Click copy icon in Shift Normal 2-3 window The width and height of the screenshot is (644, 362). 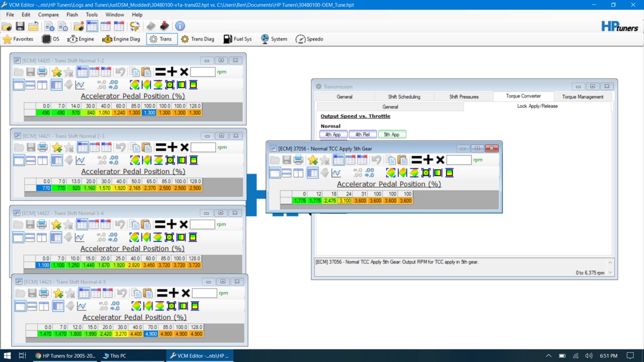134,147
